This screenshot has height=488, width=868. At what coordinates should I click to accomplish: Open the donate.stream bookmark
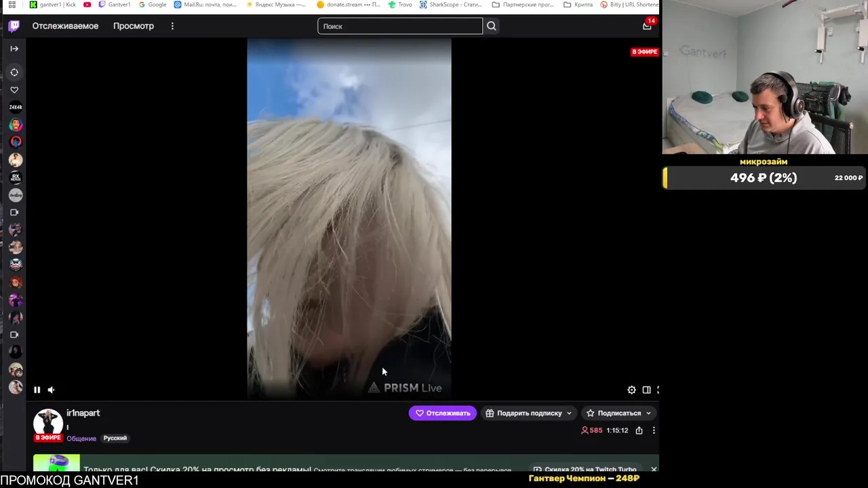[349, 5]
